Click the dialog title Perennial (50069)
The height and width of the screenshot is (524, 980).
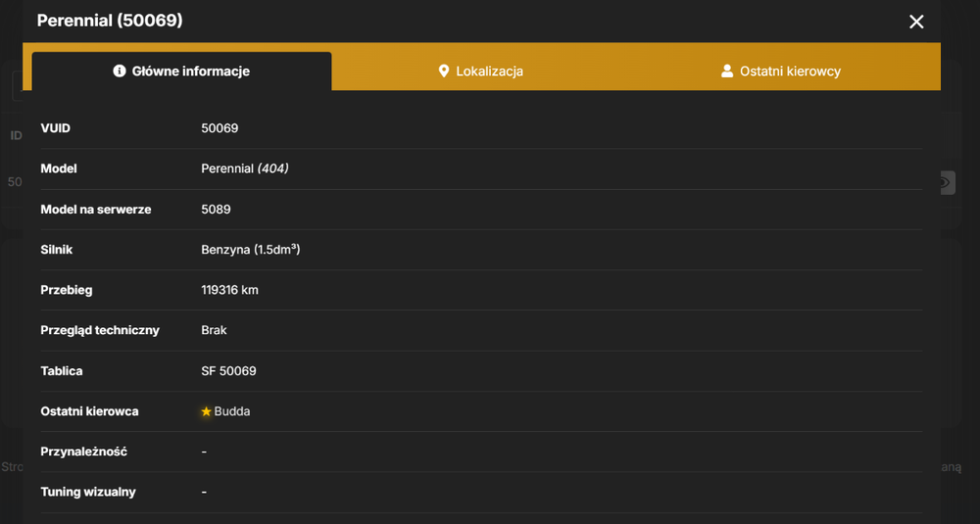[x=110, y=21]
